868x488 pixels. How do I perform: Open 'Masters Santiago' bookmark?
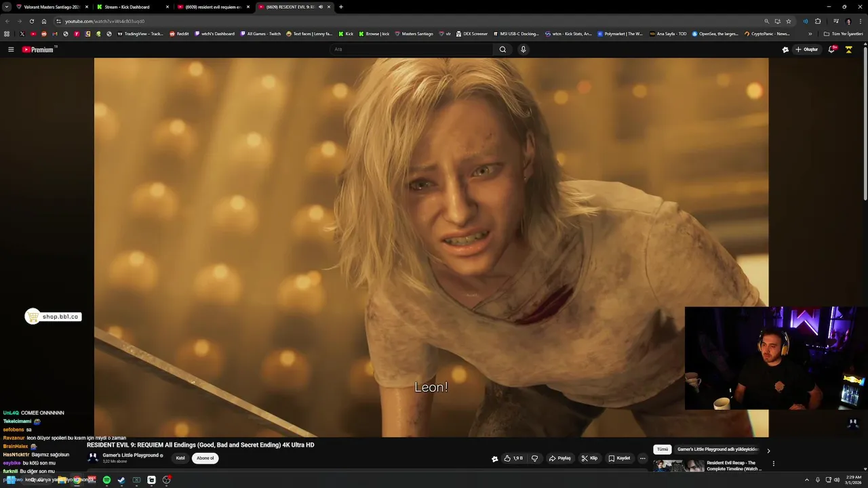[x=414, y=33]
